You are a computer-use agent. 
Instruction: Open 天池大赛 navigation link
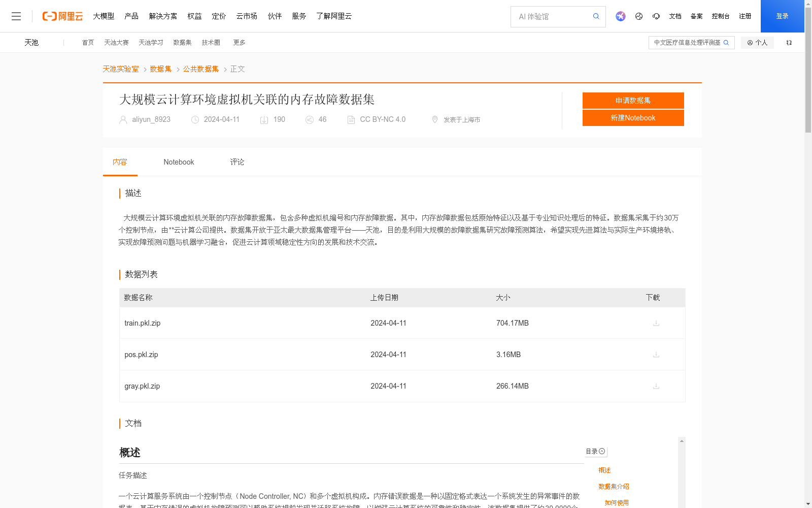pyautogui.click(x=116, y=43)
